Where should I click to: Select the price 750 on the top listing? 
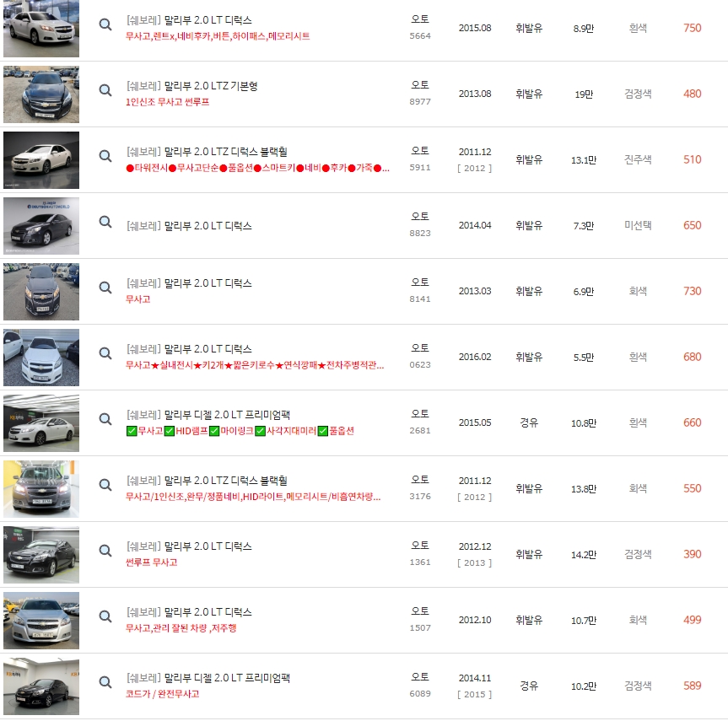click(x=692, y=28)
